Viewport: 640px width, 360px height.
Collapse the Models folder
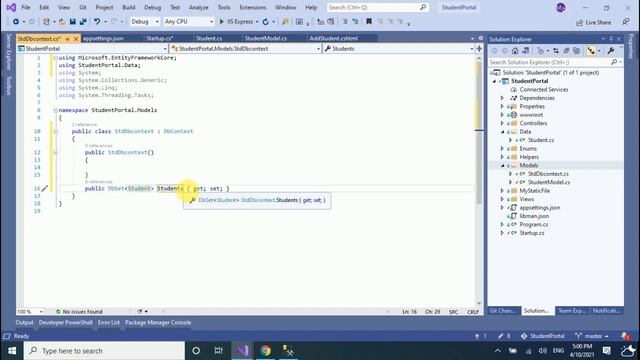click(502, 166)
